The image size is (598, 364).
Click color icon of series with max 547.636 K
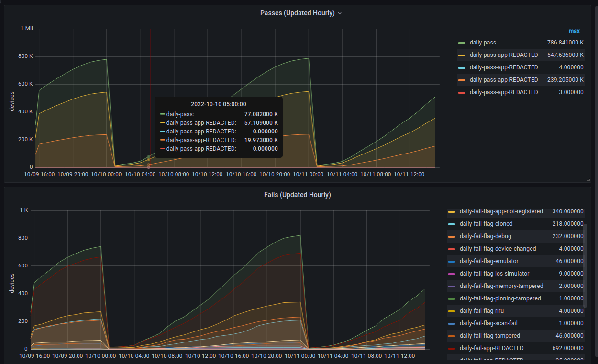click(x=462, y=55)
